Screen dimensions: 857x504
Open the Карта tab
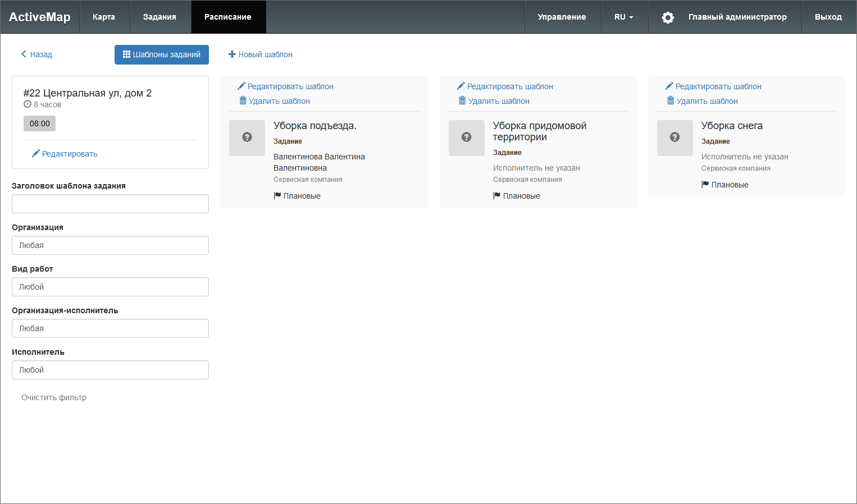pos(104,17)
